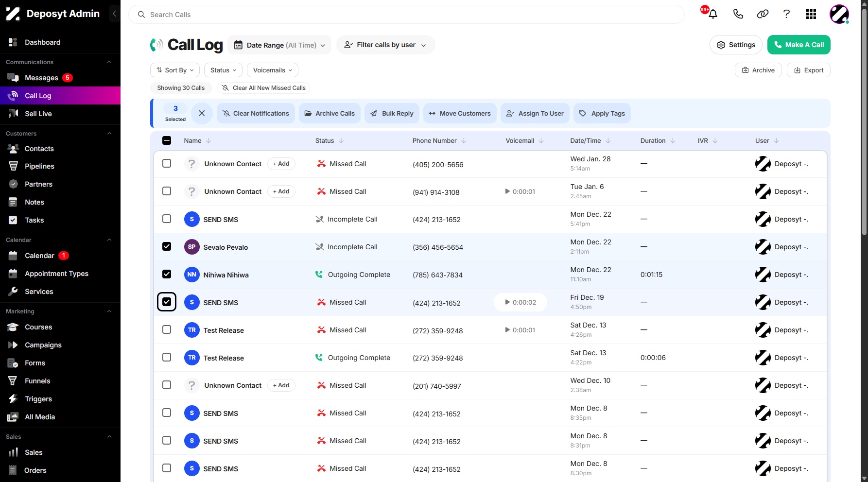Click Clear All New Missed Calls
The image size is (868, 482).
264,88
